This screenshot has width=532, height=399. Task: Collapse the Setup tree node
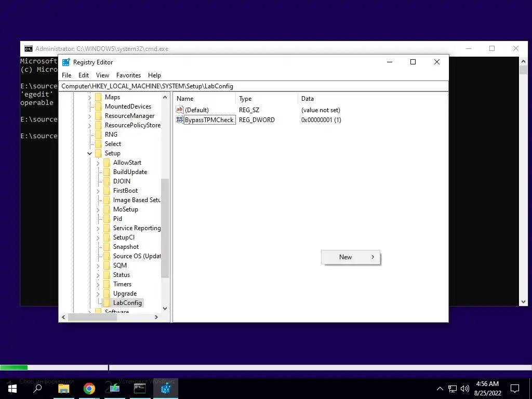[89, 153]
